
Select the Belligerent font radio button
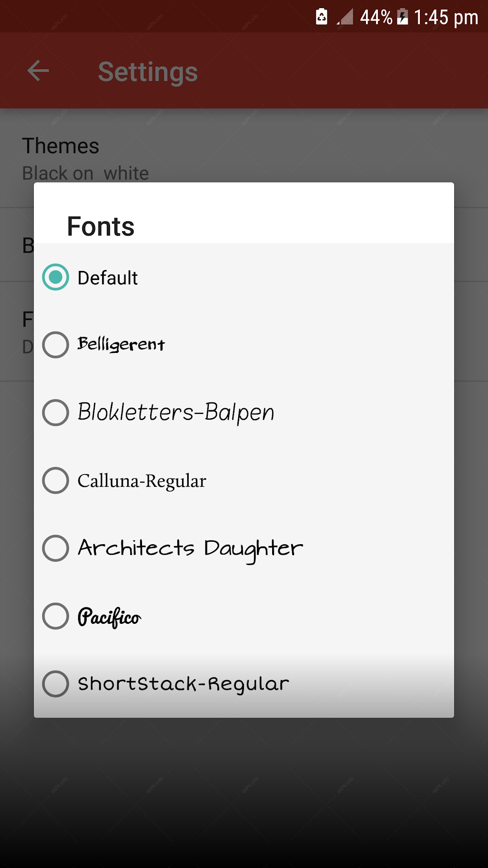point(56,345)
